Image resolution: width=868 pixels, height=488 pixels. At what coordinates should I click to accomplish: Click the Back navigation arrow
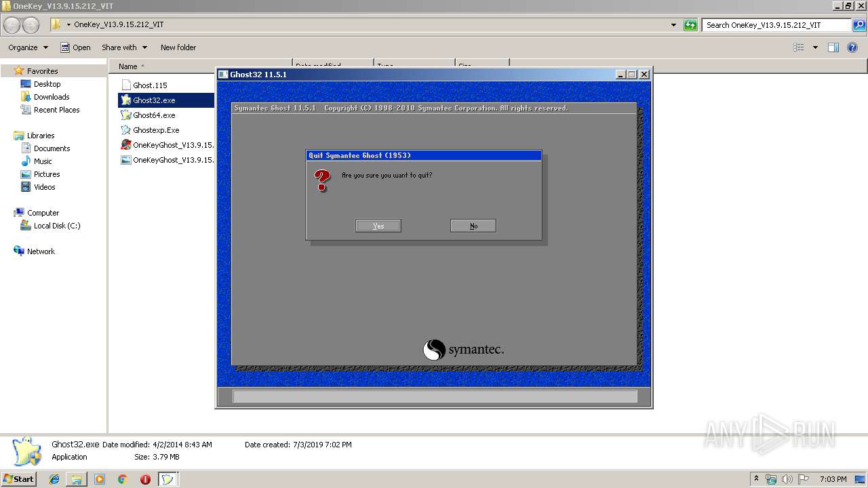(x=12, y=25)
